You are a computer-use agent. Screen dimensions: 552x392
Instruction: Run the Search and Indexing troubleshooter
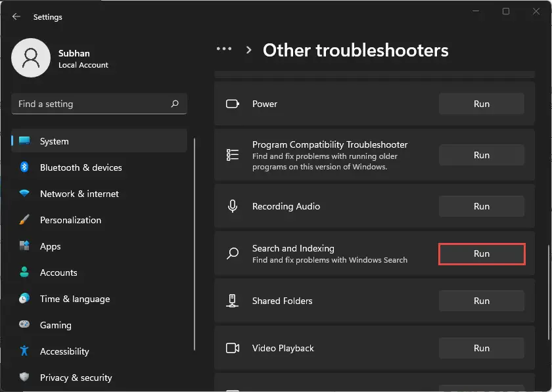[481, 253]
